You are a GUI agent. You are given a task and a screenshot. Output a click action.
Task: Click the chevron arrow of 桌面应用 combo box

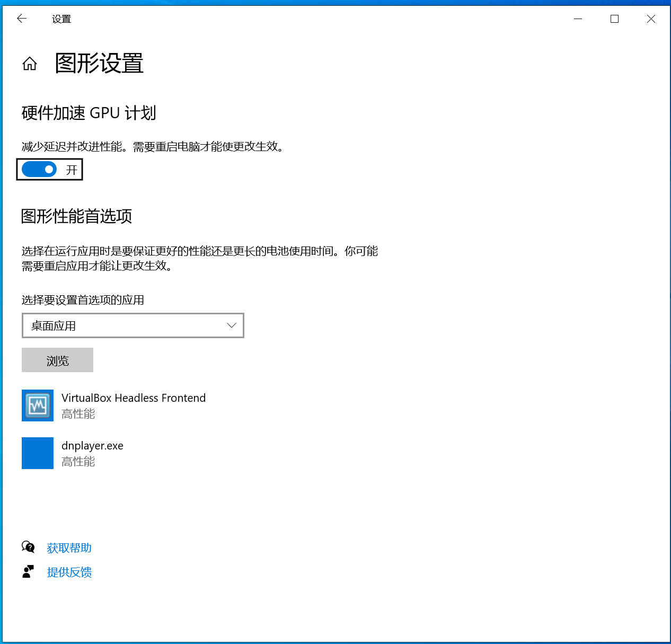point(231,325)
